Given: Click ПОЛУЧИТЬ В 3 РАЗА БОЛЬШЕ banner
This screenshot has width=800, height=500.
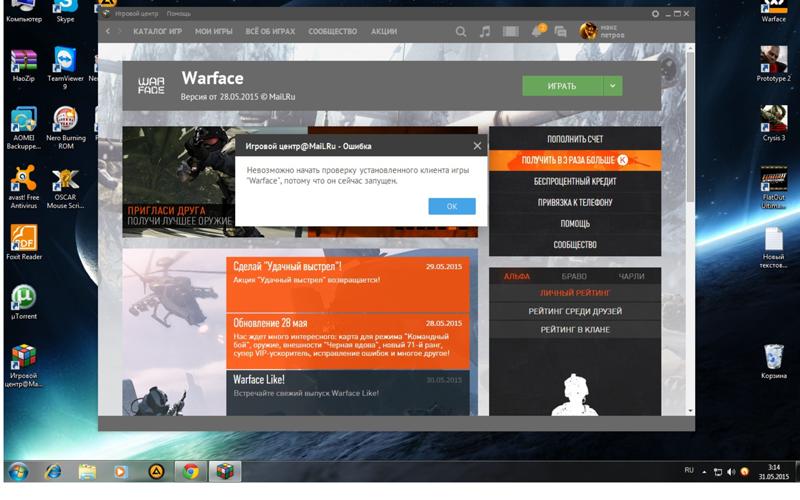Looking at the screenshot, I should point(575,160).
